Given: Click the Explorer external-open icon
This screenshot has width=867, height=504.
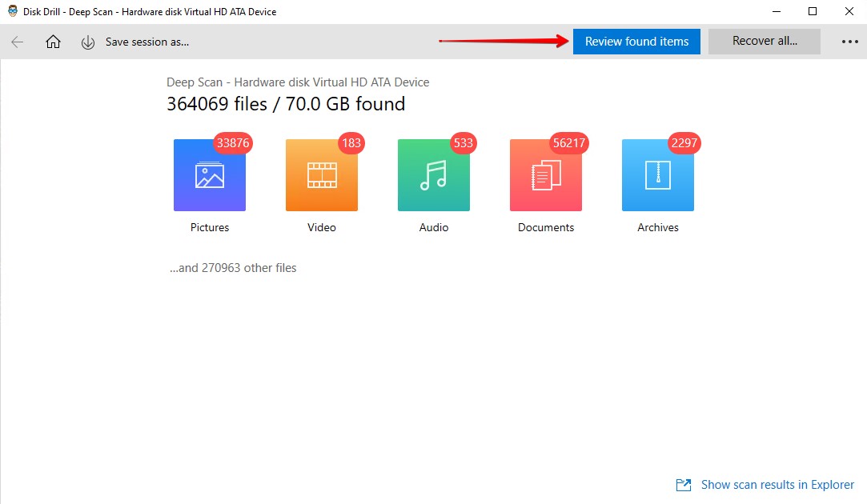Looking at the screenshot, I should (x=684, y=485).
